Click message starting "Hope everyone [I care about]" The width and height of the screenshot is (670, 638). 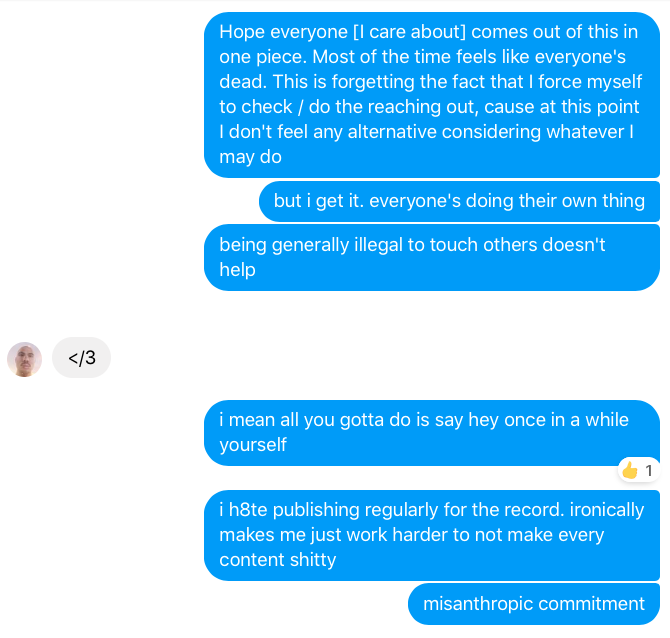431,95
